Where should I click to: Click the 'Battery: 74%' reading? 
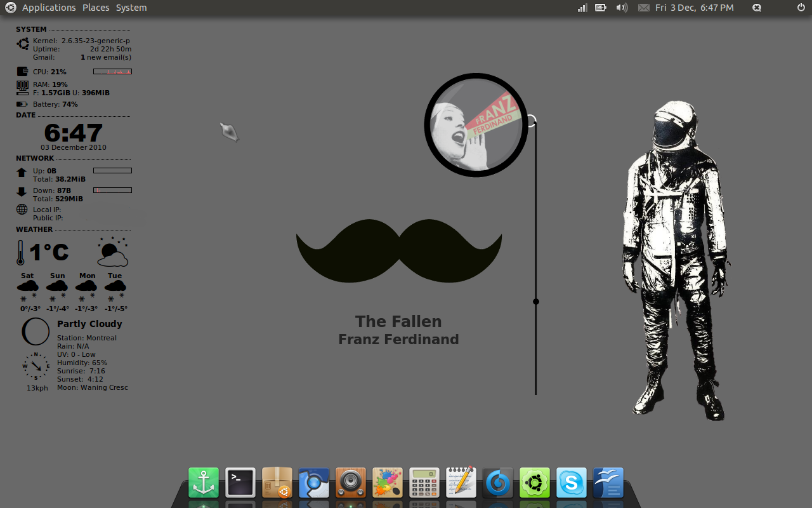(x=55, y=104)
